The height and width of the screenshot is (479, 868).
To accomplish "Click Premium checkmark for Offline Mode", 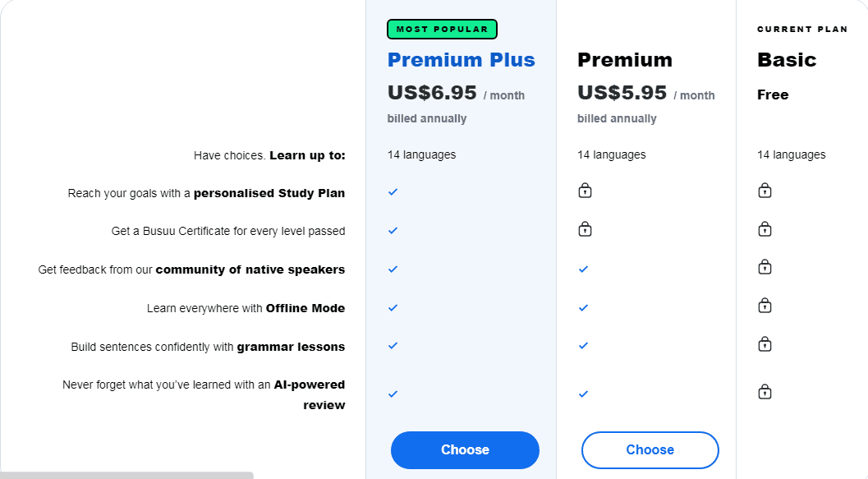I will point(583,307).
